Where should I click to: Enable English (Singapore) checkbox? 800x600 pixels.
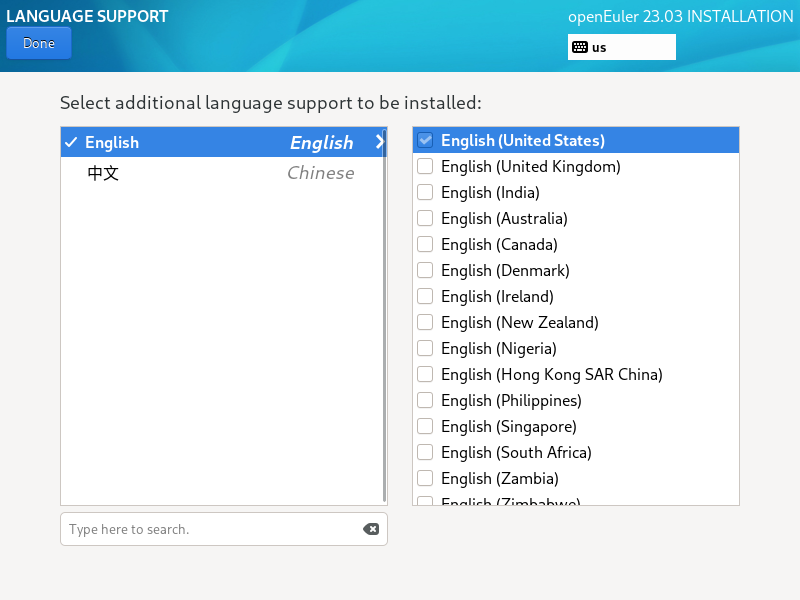click(x=425, y=427)
